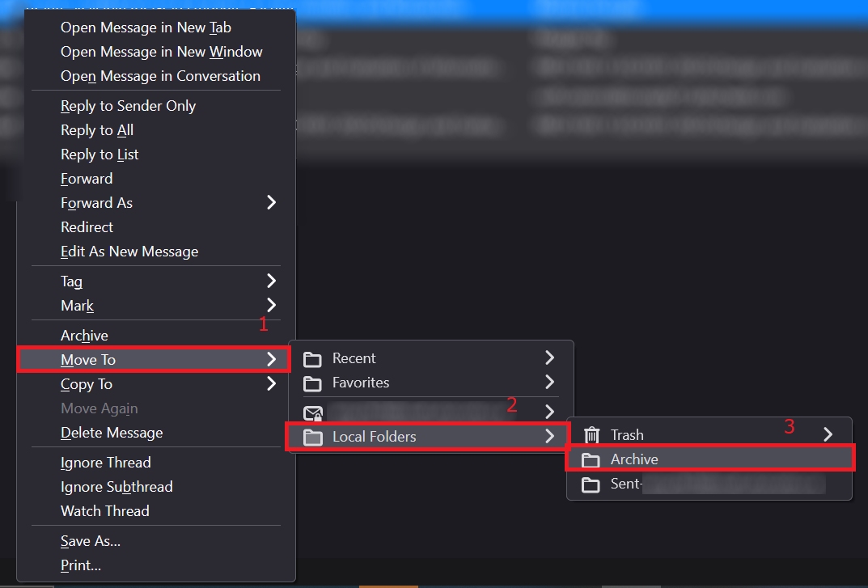
Task: Select Ignore Subthread
Action: [x=156, y=487]
